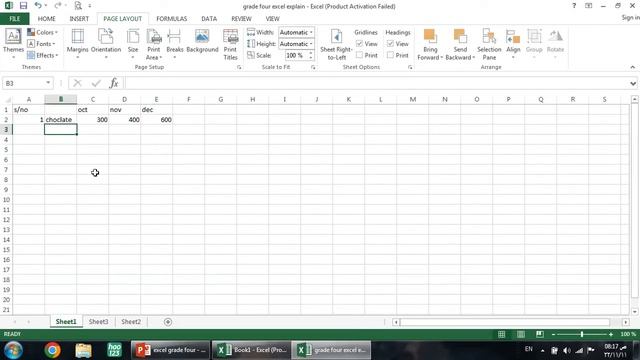Expand the formula bar
This screenshot has height=360, width=640.
click(x=633, y=83)
